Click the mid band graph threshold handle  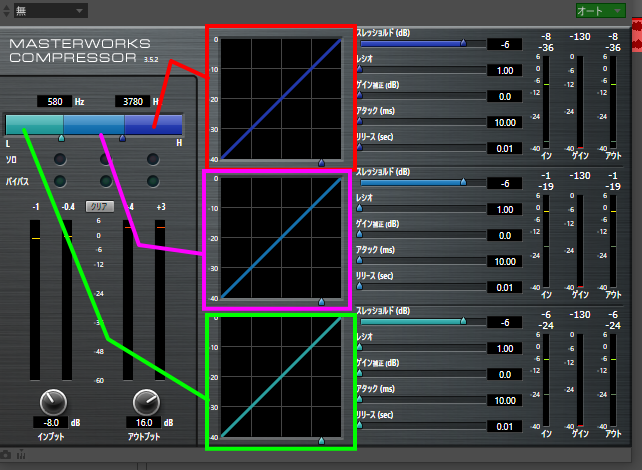pos(321,302)
